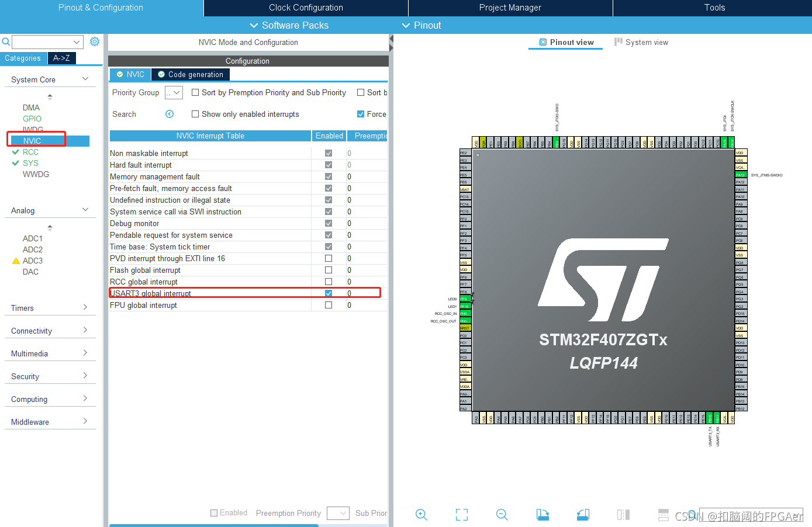The width and height of the screenshot is (812, 527).
Task: Click the Enabled column header
Action: (330, 136)
